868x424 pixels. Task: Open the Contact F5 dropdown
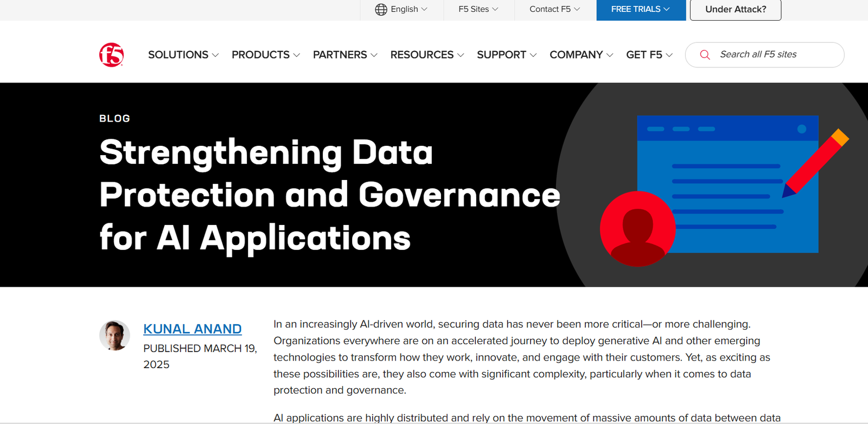click(x=554, y=9)
